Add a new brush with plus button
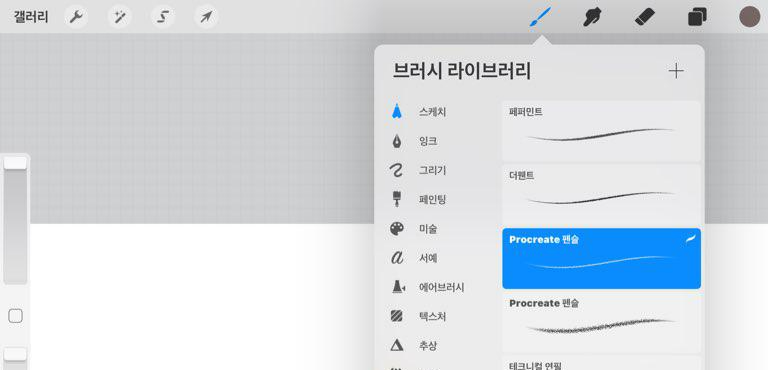 click(676, 71)
